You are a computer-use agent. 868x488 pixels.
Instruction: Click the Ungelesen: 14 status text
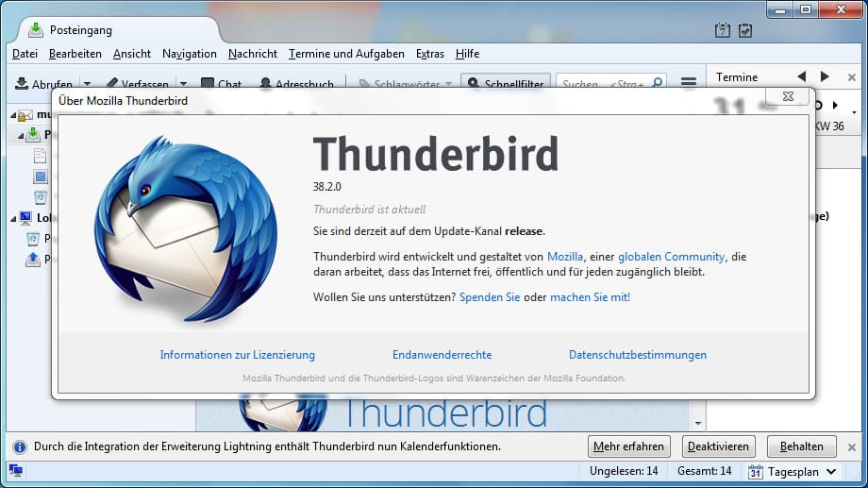click(x=624, y=471)
